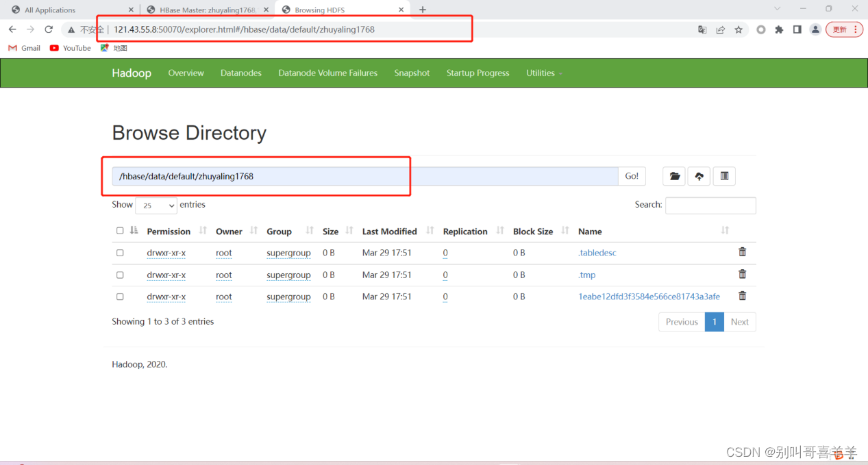868x465 pixels.
Task: Sort by Block Size column header
Action: pyautogui.click(x=533, y=231)
